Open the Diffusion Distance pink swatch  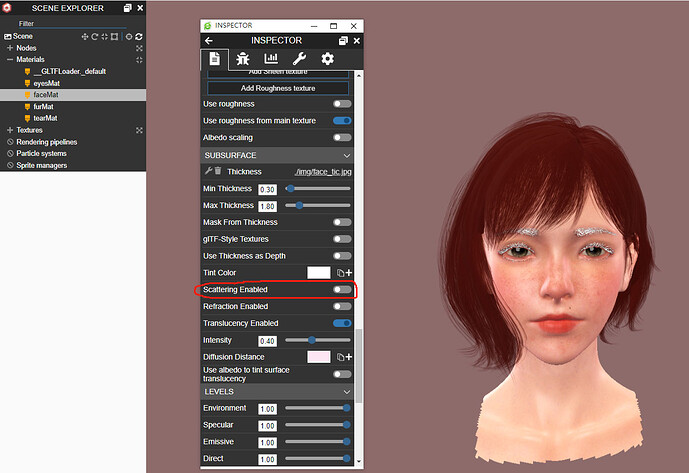click(x=319, y=357)
